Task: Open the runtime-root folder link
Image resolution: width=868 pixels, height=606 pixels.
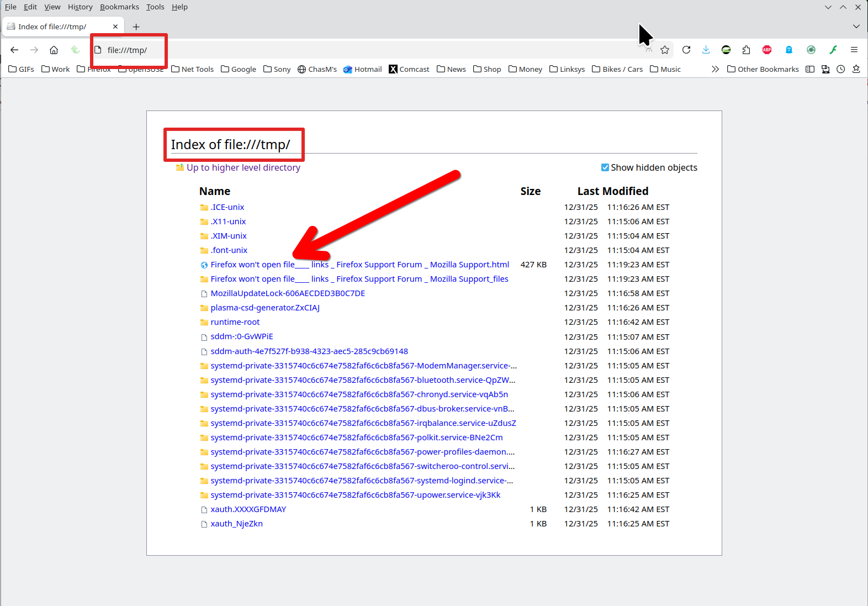Action: coord(235,322)
